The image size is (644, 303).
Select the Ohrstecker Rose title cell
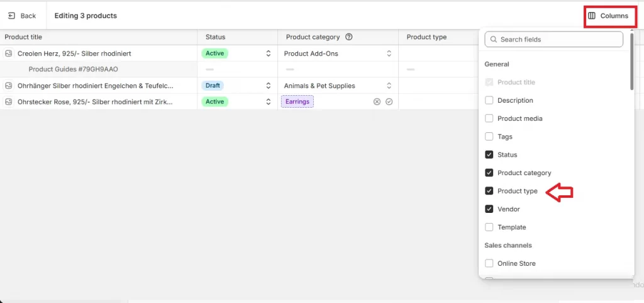point(99,101)
